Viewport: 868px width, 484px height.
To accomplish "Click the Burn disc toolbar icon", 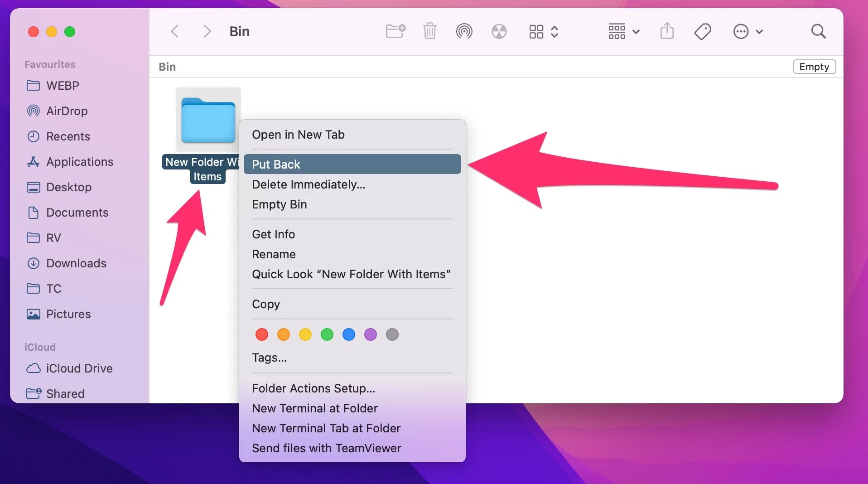I will coord(498,31).
